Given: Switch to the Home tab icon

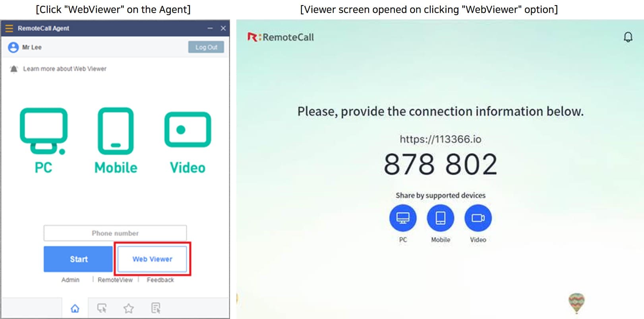Looking at the screenshot, I should [75, 308].
